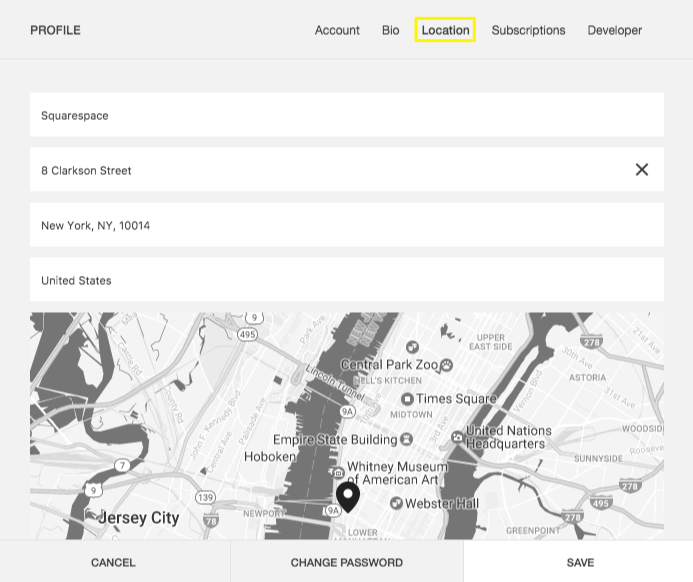The width and height of the screenshot is (693, 582).
Task: Edit the United States country field
Action: pos(346,280)
